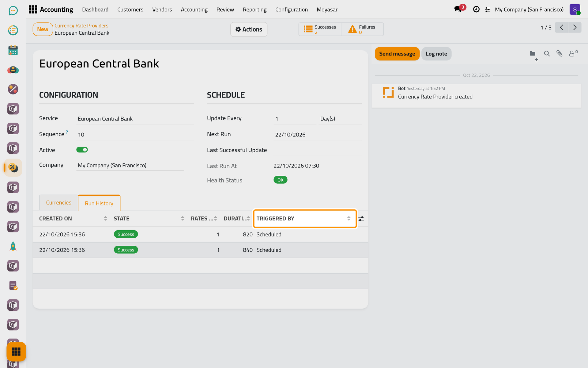Click the paperclip attachments icon
This screenshot has height=368, width=588.
pyautogui.click(x=559, y=54)
